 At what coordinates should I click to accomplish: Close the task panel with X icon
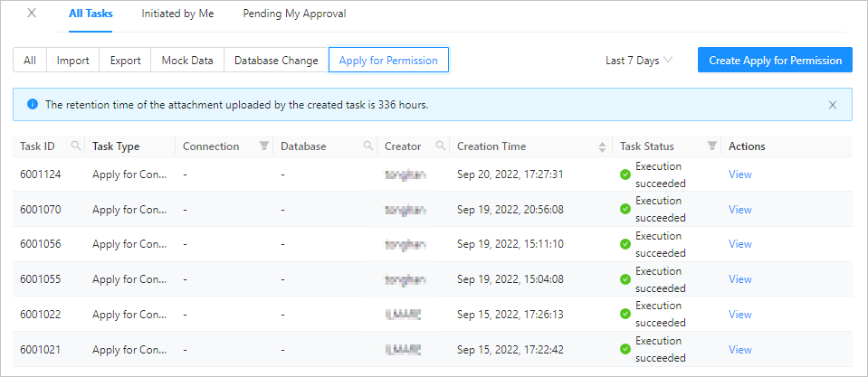(33, 14)
